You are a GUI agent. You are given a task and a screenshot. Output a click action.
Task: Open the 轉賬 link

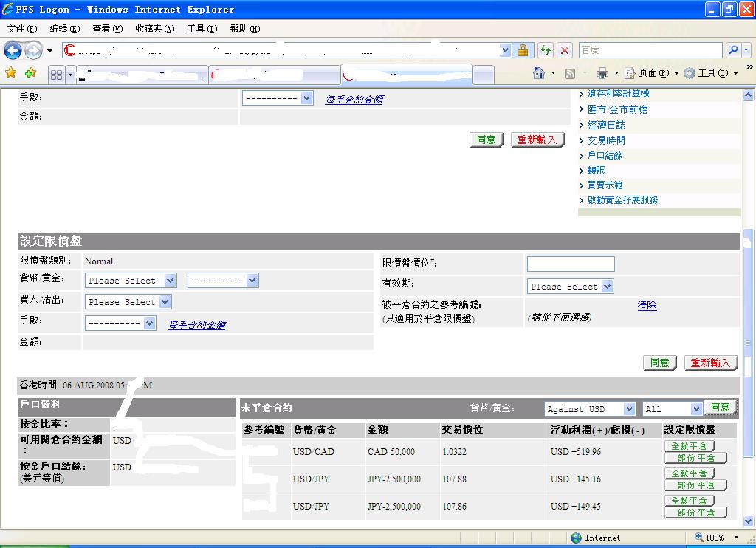[596, 171]
